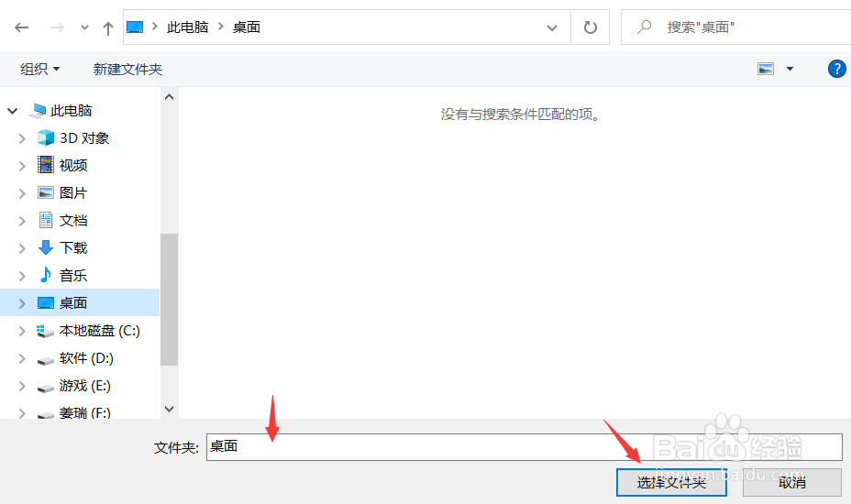Image resolution: width=851 pixels, height=504 pixels.
Task: Select 桌面 in the address breadcrumb
Action: pyautogui.click(x=247, y=27)
